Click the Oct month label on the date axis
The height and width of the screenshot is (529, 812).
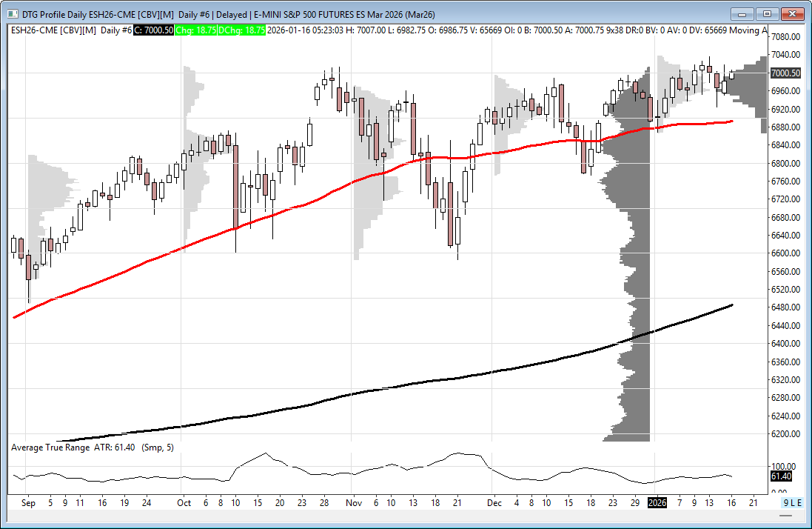tap(184, 502)
